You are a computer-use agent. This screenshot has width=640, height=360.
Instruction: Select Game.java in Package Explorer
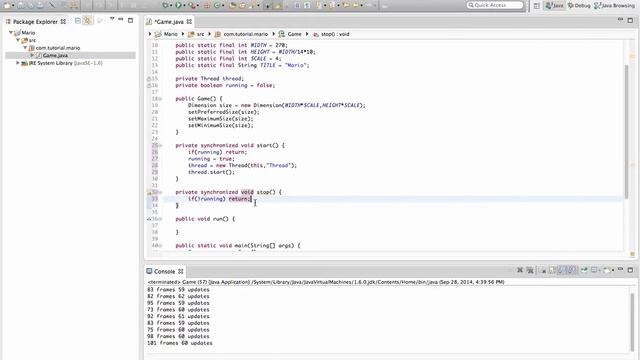(55, 55)
